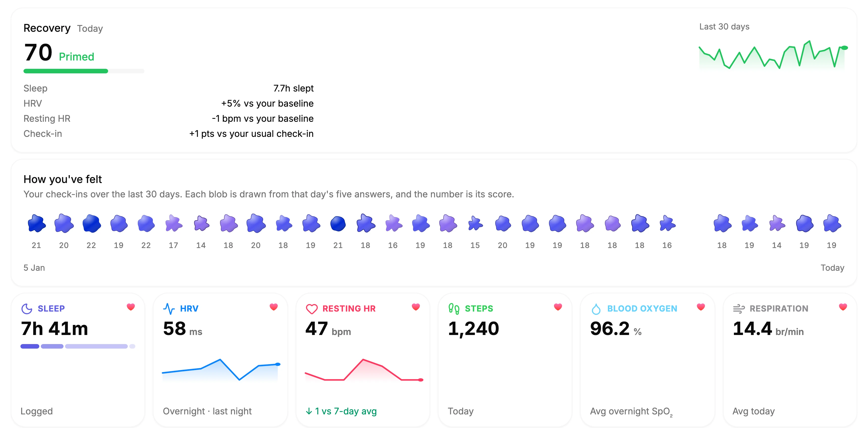Viewport: 868px width, 428px height.
Task: Click the red Resting HR trend chart
Action: [x=364, y=370]
